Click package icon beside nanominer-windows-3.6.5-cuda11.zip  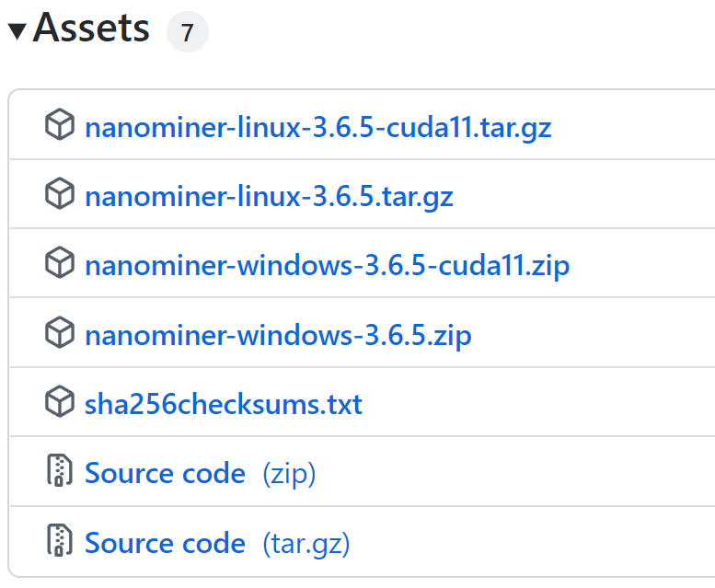point(60,264)
